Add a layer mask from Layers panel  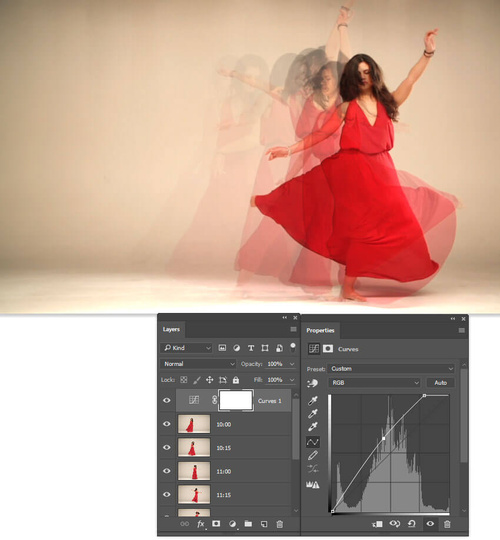(216, 523)
